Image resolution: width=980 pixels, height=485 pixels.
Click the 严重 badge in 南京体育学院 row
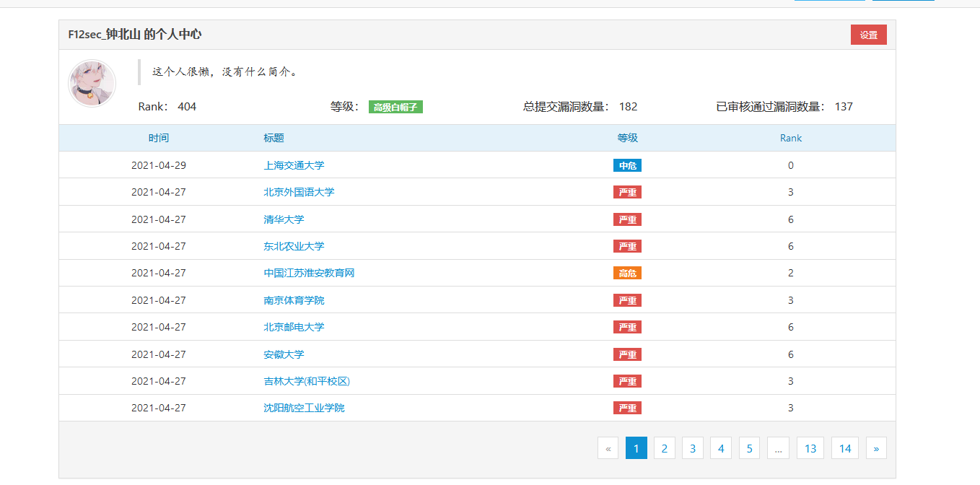(x=627, y=300)
